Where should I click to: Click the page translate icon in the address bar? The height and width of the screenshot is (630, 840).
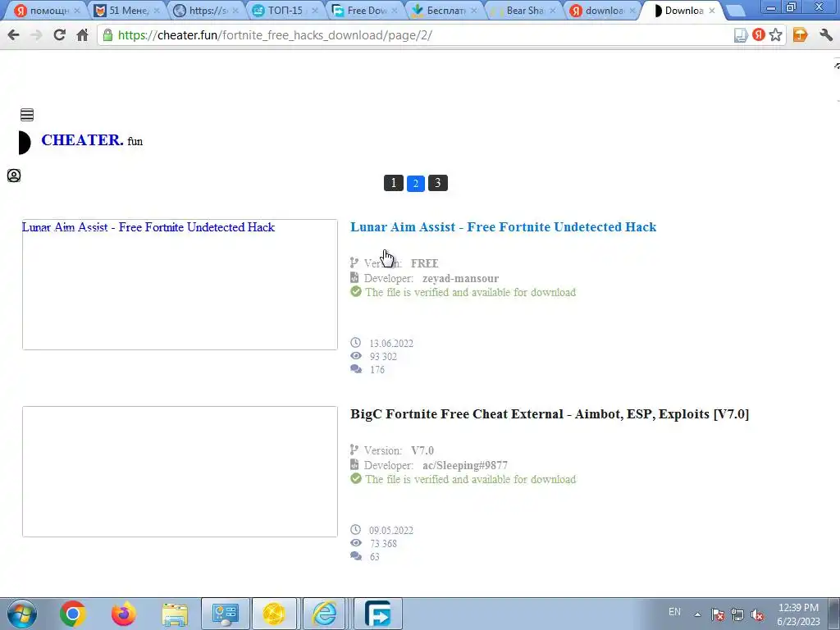point(741,35)
